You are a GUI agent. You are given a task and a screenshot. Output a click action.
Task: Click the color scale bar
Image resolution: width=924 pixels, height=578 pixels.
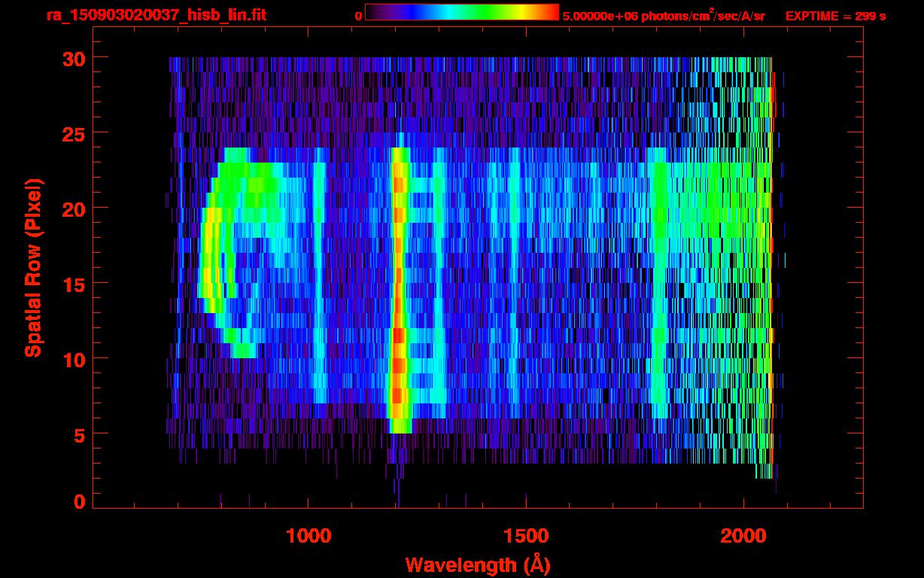click(462, 13)
